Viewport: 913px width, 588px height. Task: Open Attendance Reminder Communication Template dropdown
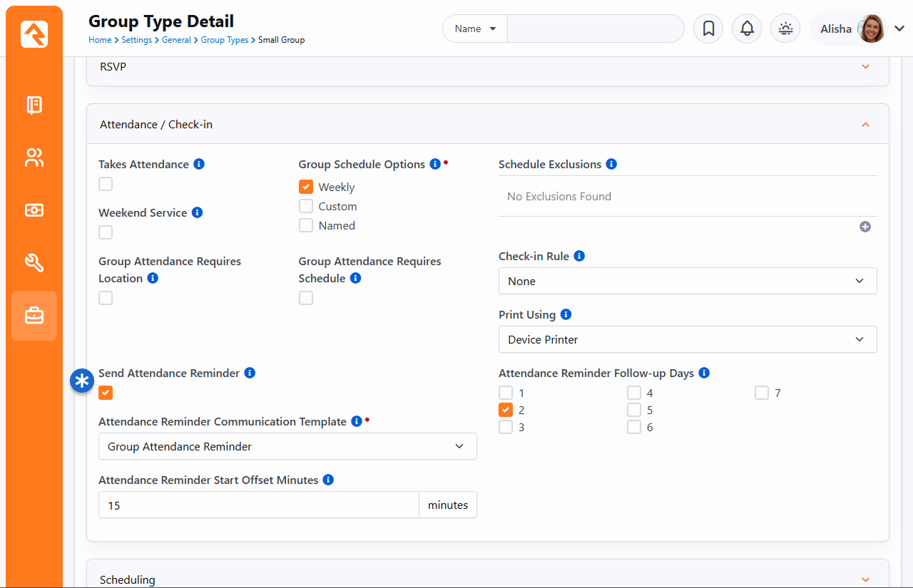[287, 447]
